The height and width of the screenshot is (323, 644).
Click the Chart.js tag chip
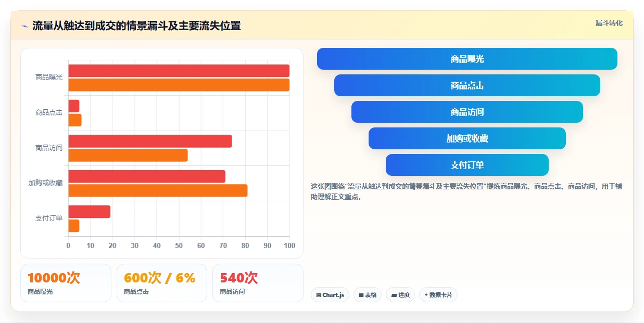330,295
